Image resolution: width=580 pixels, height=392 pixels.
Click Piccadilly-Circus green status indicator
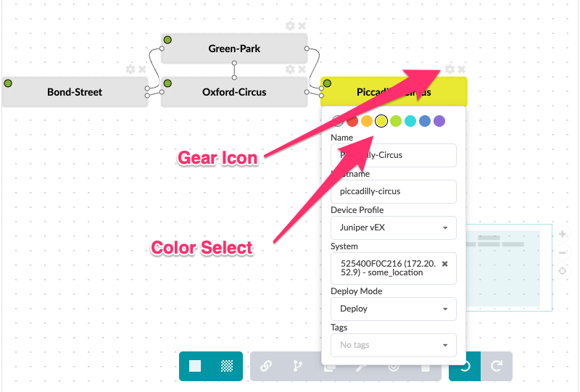click(327, 83)
